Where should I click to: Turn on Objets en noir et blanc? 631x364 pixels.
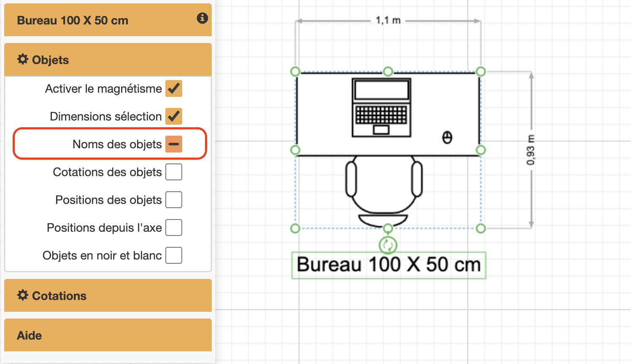(x=174, y=255)
